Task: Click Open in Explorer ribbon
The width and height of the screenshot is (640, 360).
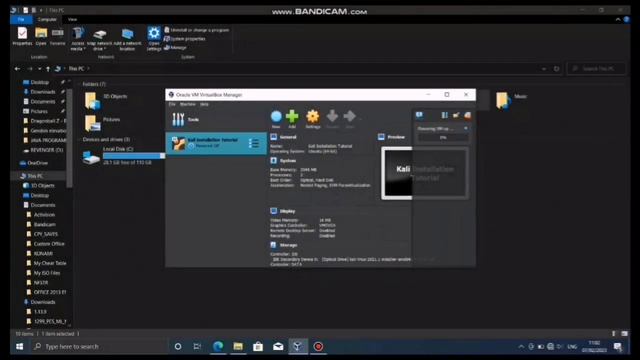Action: pos(41,36)
